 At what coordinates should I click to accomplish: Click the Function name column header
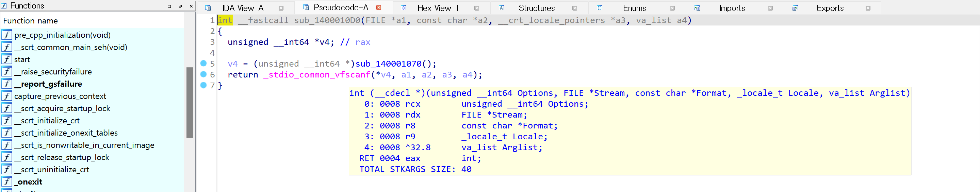(93, 20)
